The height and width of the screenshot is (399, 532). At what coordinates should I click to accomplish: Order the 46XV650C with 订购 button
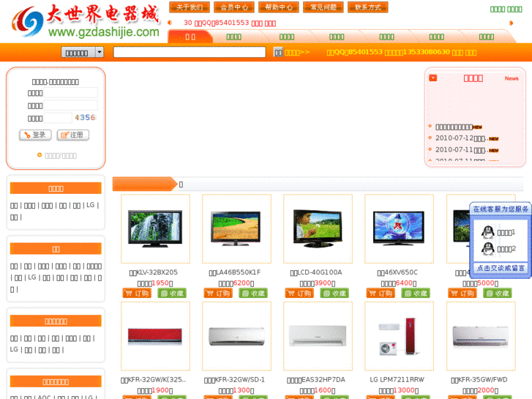tap(381, 293)
